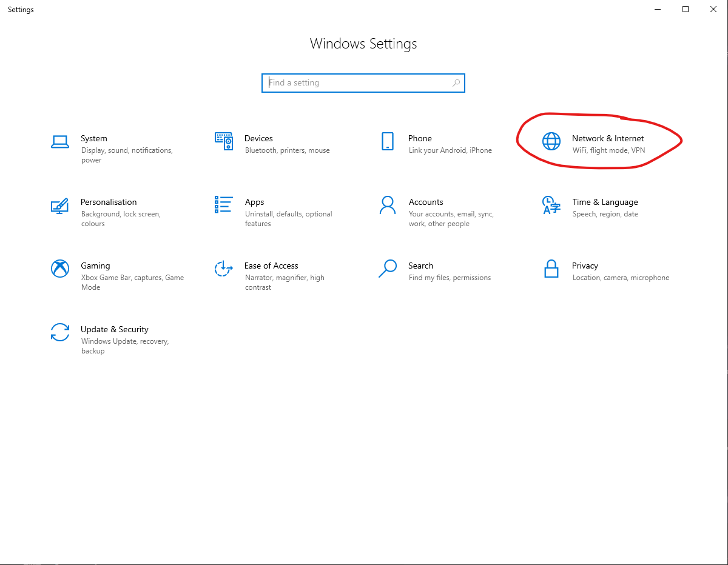Close the Settings window
This screenshot has height=565, width=728.
[713, 9]
